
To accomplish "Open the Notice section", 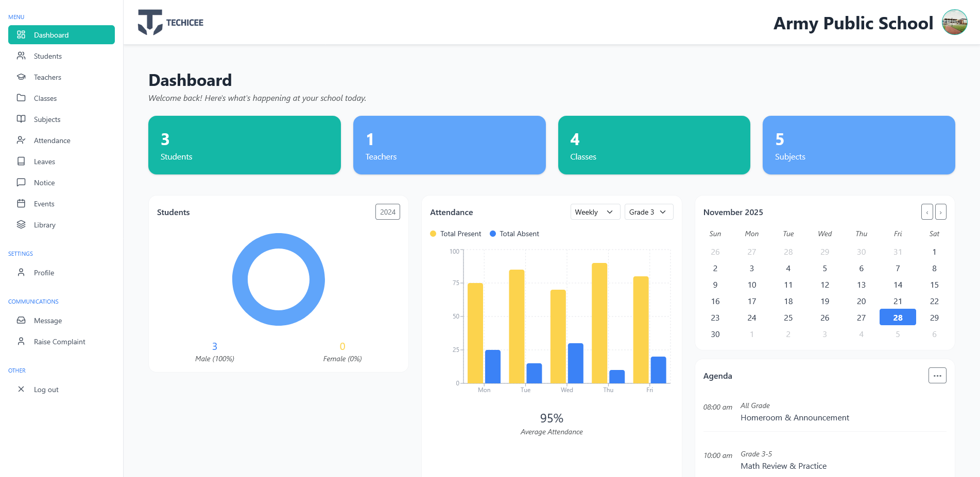I will (x=44, y=183).
